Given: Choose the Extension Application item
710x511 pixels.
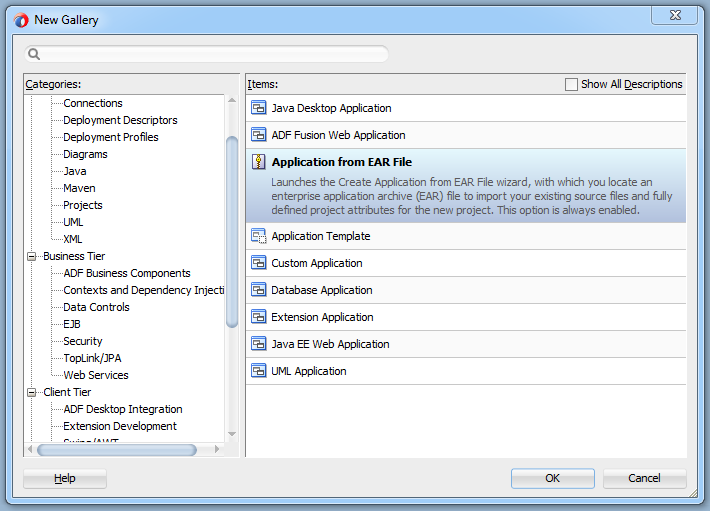Looking at the screenshot, I should pos(466,317).
